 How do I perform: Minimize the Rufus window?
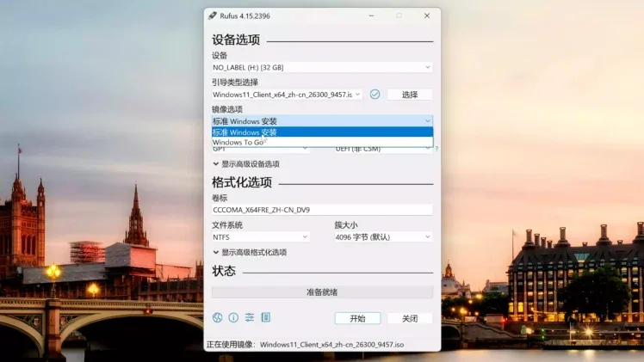click(371, 15)
